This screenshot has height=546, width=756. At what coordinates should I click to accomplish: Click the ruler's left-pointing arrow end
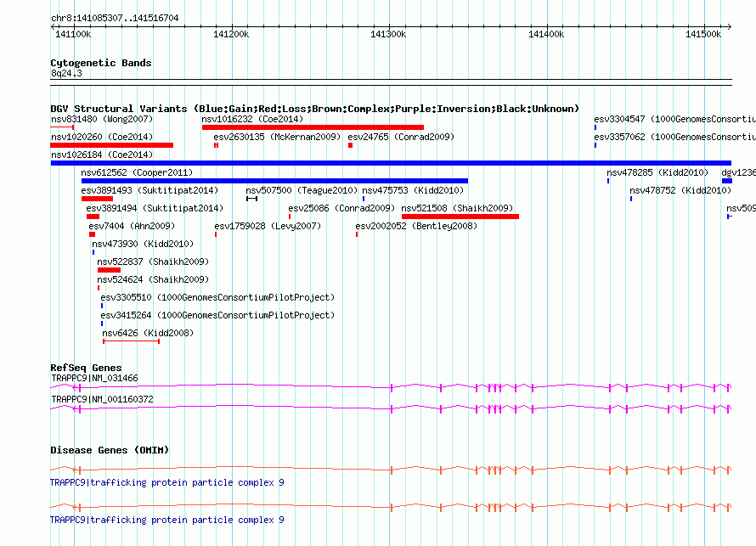coord(53,26)
